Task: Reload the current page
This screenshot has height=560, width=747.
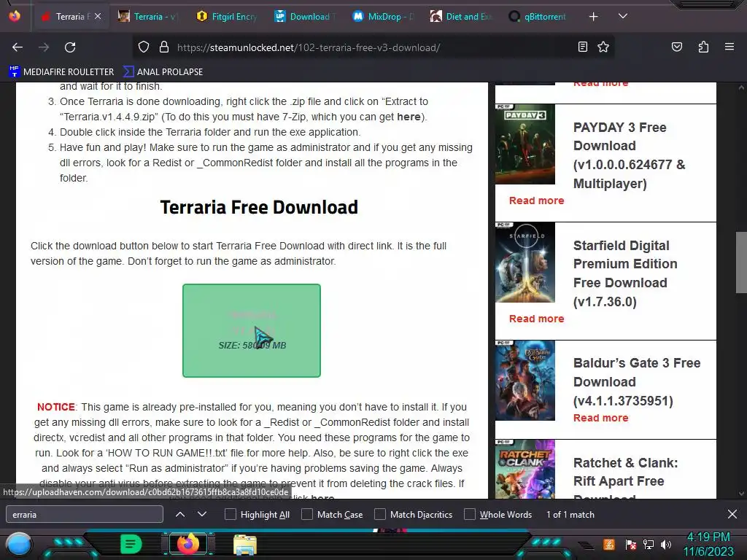Action: (x=70, y=47)
